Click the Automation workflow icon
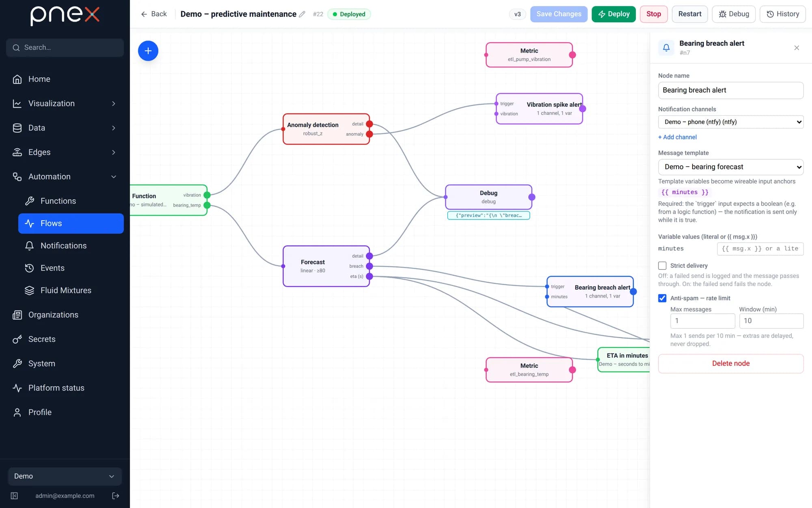812x508 pixels. (17, 177)
